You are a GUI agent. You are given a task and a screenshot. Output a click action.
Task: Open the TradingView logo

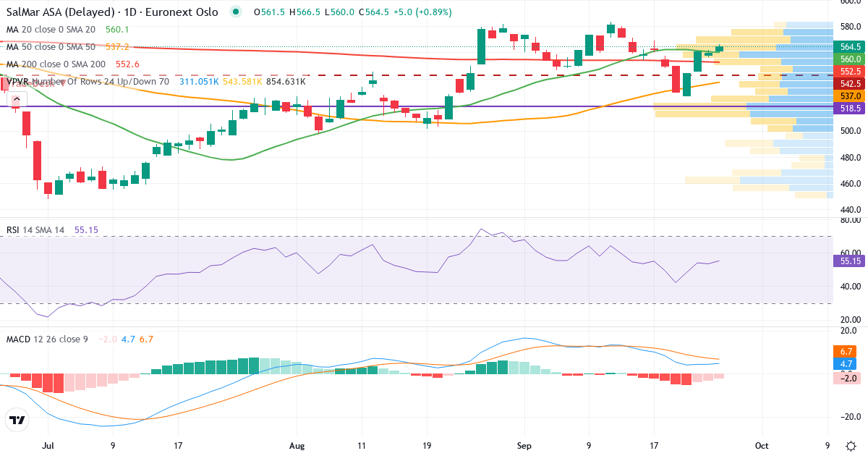click(x=17, y=420)
